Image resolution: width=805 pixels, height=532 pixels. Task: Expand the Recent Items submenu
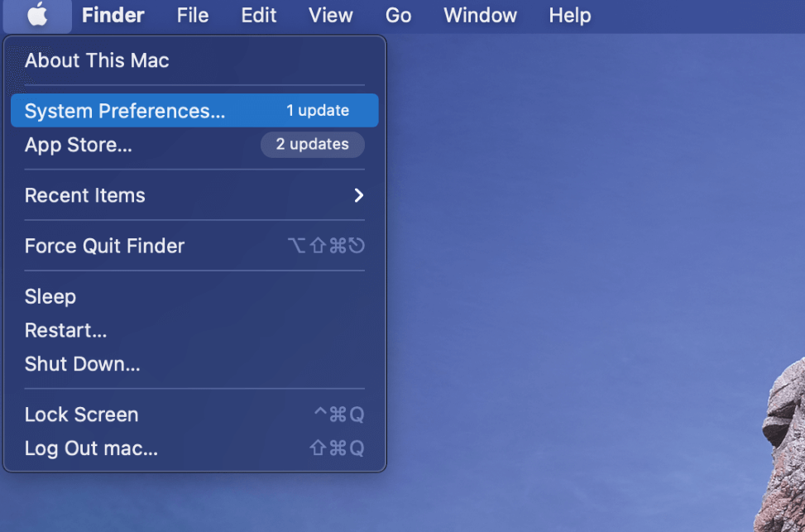click(194, 195)
